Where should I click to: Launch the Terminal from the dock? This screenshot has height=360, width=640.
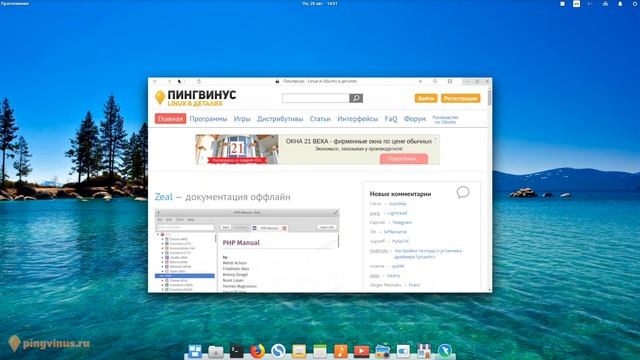coord(236,351)
